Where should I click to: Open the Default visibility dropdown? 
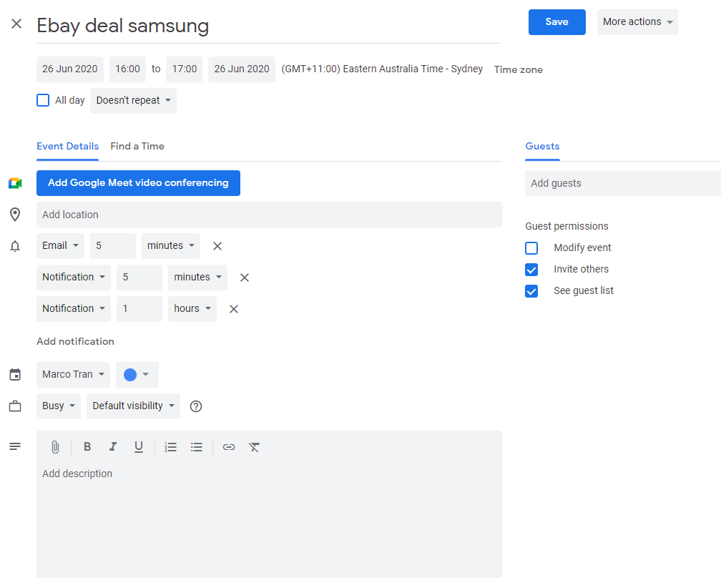click(133, 406)
